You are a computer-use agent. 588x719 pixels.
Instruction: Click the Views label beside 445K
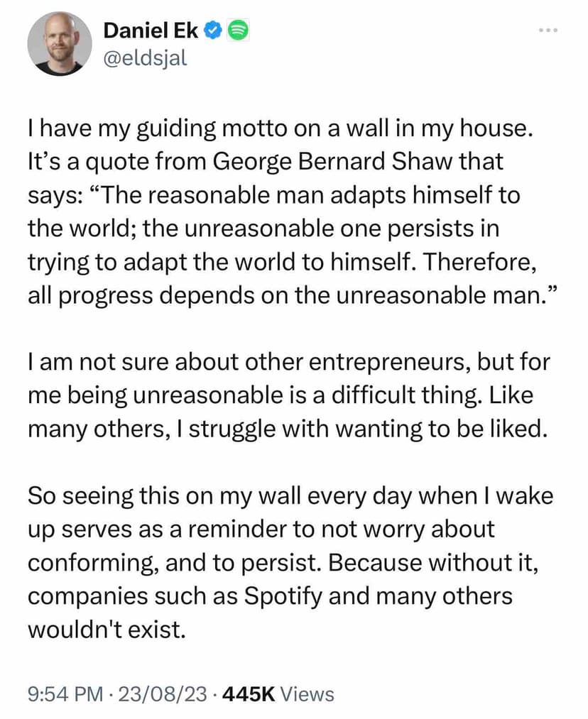pyautogui.click(x=307, y=693)
